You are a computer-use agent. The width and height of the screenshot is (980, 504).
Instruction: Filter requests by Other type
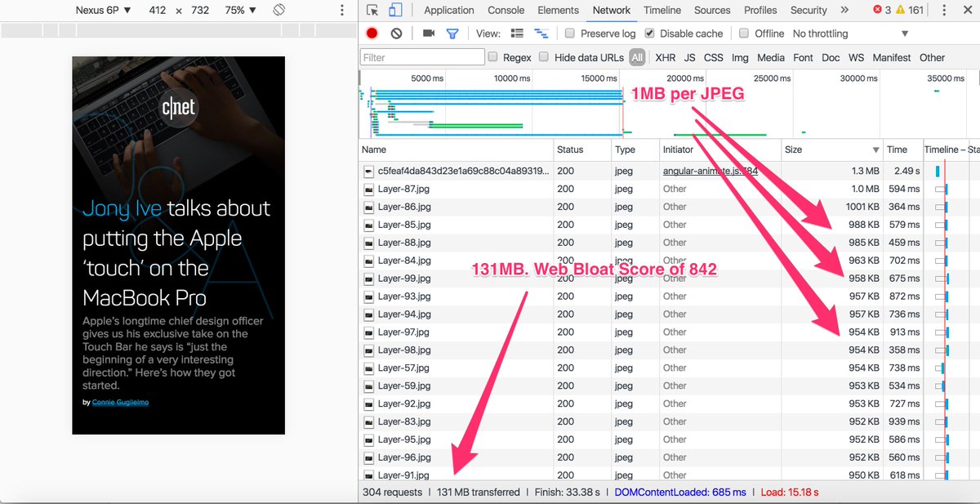932,57
